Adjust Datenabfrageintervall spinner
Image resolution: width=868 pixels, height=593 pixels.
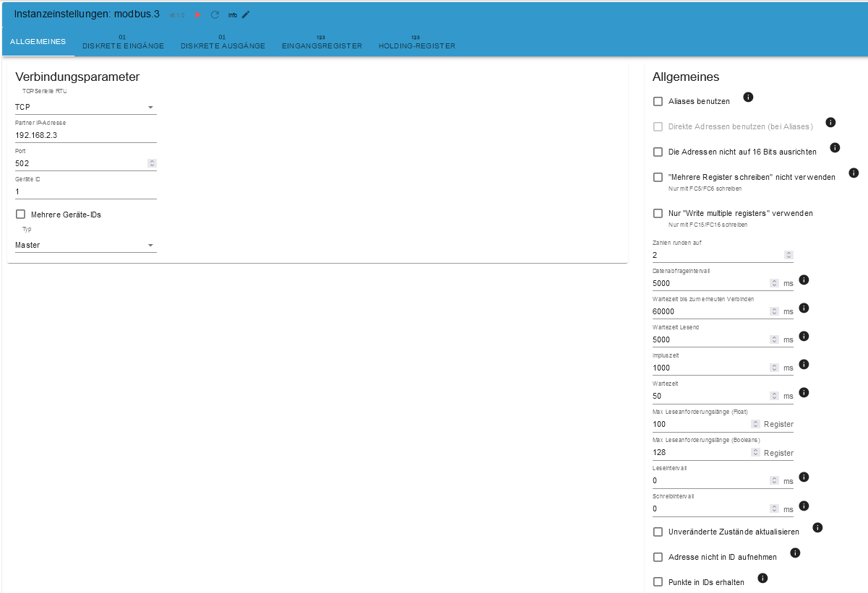click(x=774, y=283)
